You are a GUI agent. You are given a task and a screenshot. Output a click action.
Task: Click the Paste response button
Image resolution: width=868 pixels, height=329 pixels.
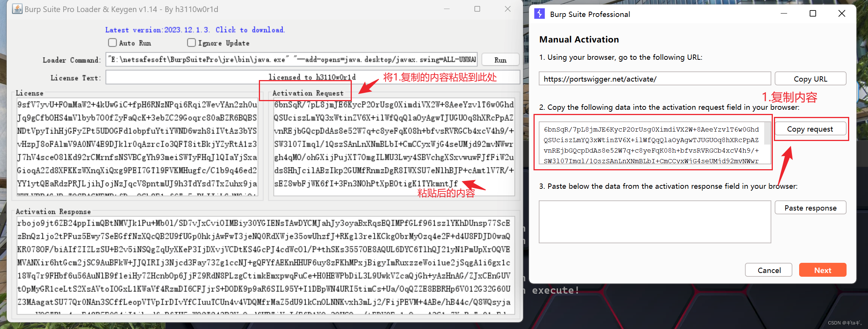click(810, 208)
